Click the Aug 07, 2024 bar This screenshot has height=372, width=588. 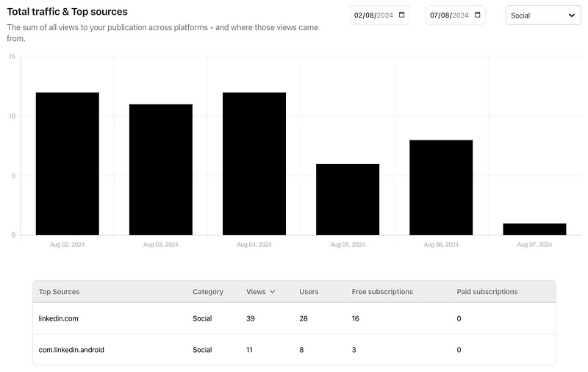[534, 229]
